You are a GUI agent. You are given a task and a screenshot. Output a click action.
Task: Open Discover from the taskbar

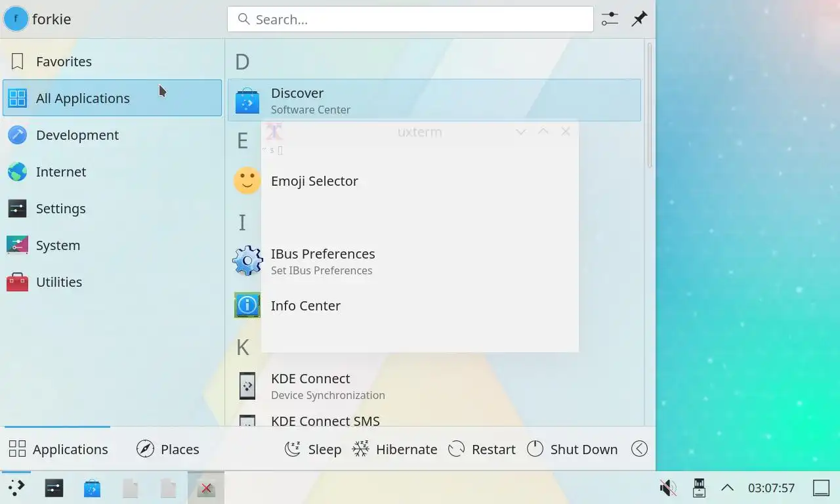coord(92,488)
